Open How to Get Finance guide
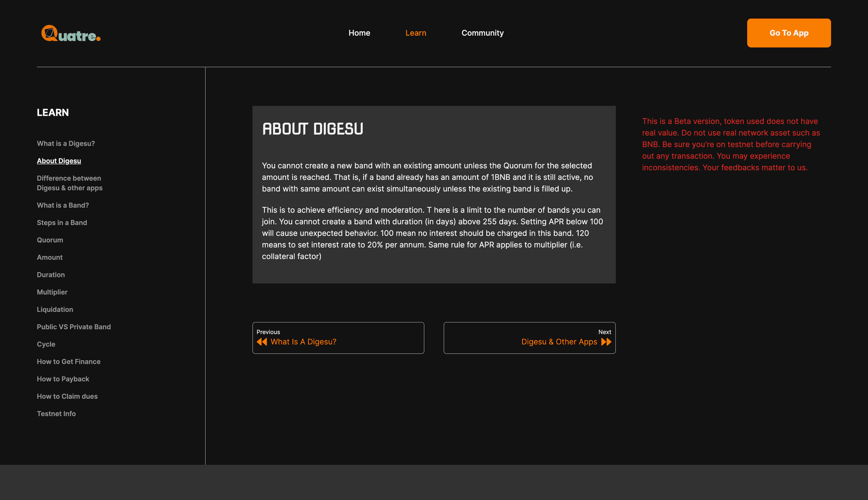Viewport: 868px width, 500px height. tap(69, 362)
